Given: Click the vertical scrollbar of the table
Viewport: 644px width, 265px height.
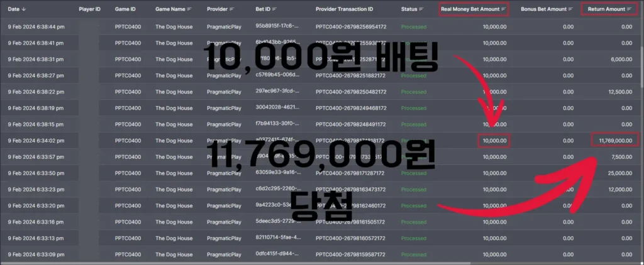Looking at the screenshot, I should tap(642, 53).
